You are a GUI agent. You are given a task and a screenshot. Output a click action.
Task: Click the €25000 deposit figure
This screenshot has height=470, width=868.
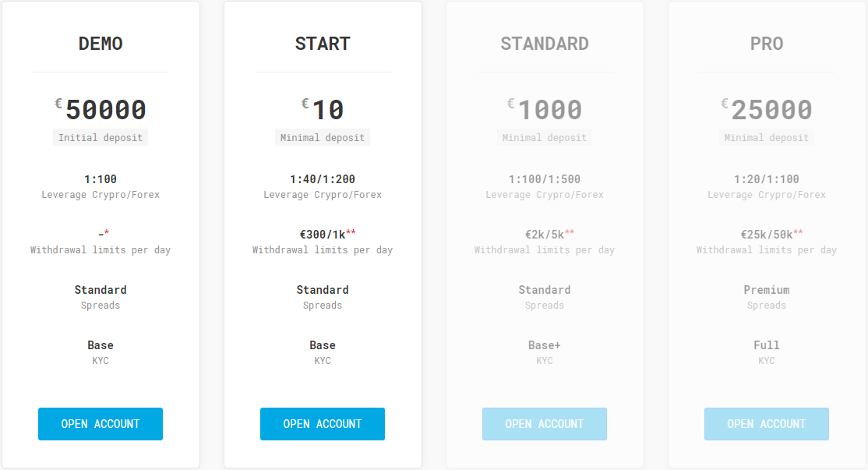(x=771, y=110)
